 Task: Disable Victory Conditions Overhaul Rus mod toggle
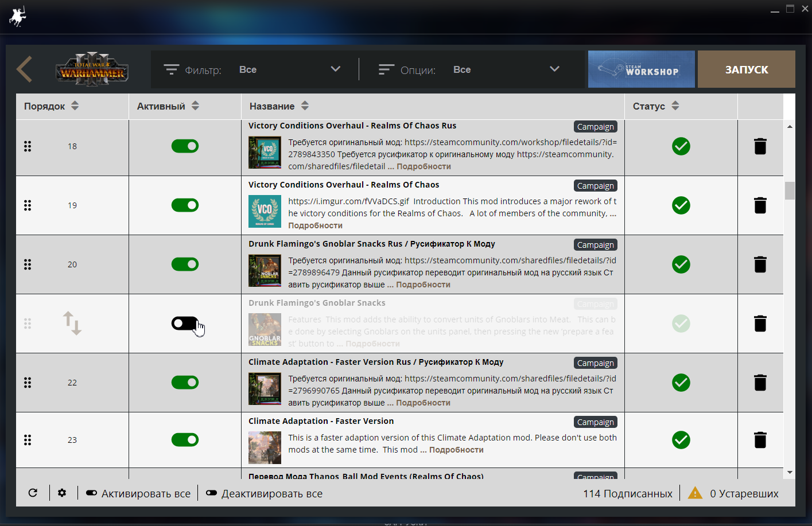pyautogui.click(x=185, y=146)
